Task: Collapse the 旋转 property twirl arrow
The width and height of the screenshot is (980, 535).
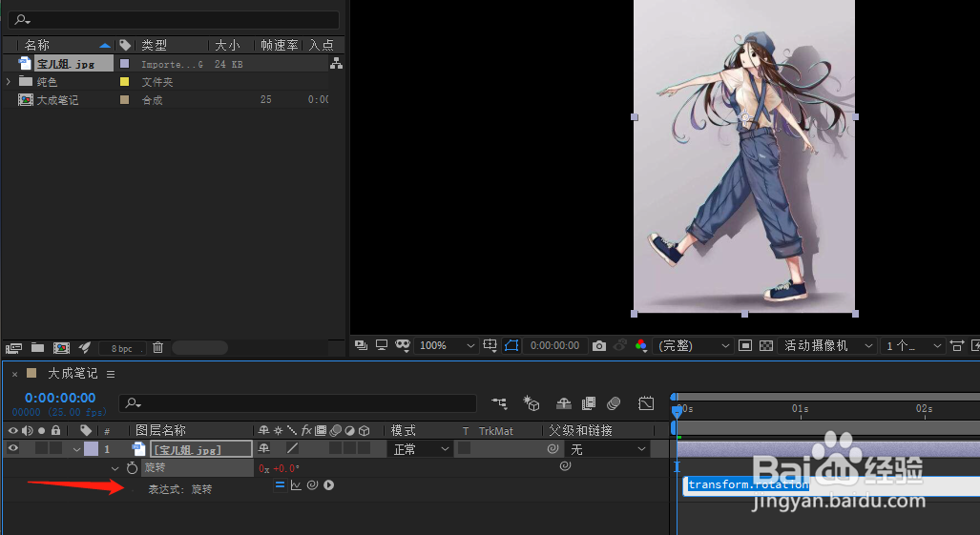Action: [115, 468]
